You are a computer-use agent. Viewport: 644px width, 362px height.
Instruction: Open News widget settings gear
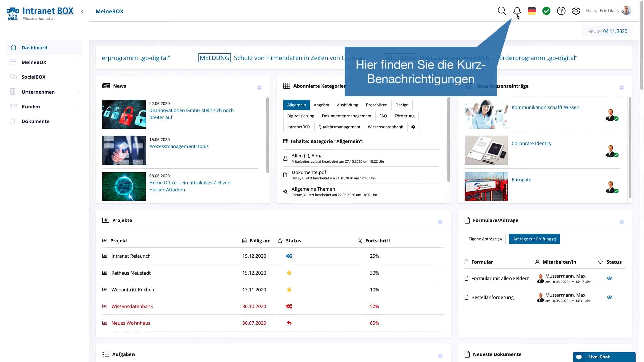pyautogui.click(x=259, y=87)
